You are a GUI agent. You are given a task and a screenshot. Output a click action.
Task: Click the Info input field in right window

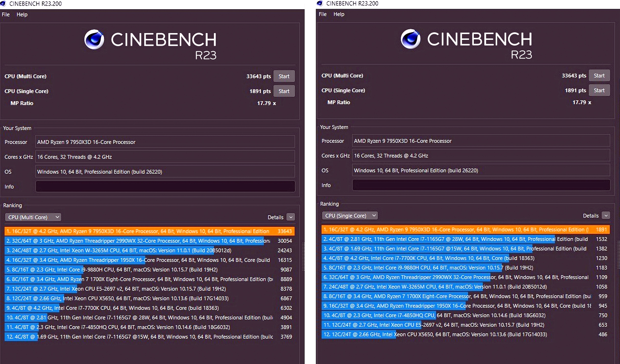pyautogui.click(x=481, y=185)
